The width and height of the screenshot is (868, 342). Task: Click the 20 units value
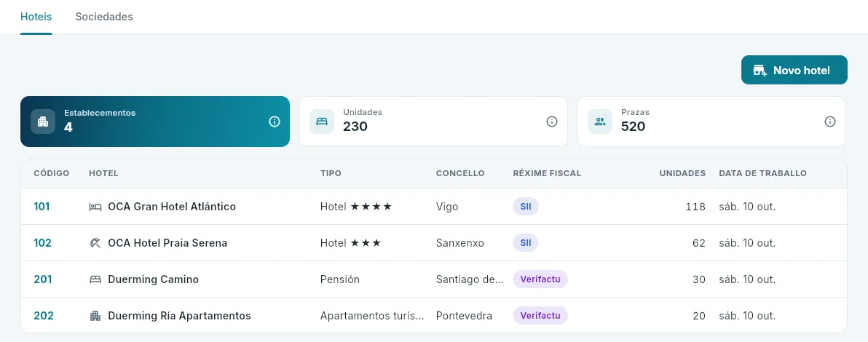point(699,317)
